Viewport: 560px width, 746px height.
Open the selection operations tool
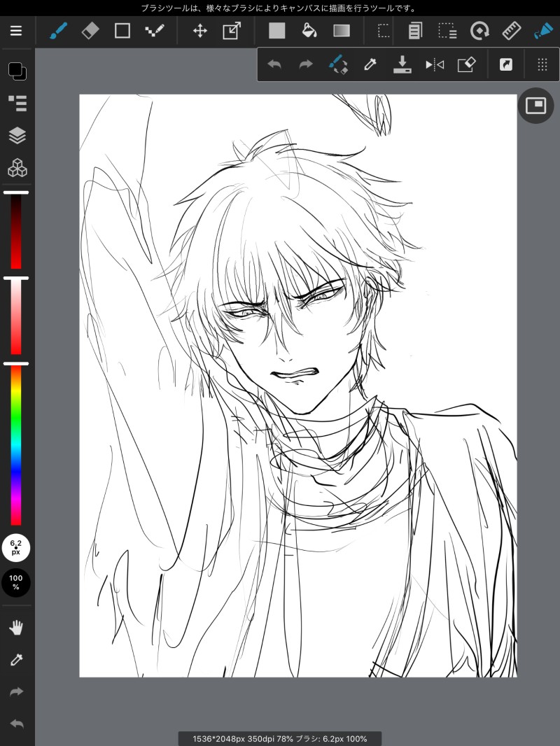pos(447,31)
